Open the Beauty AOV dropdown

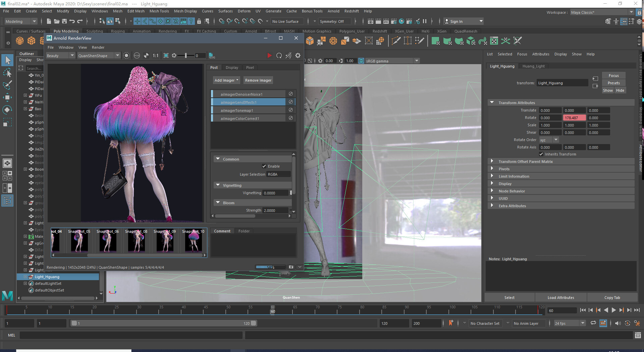60,56
